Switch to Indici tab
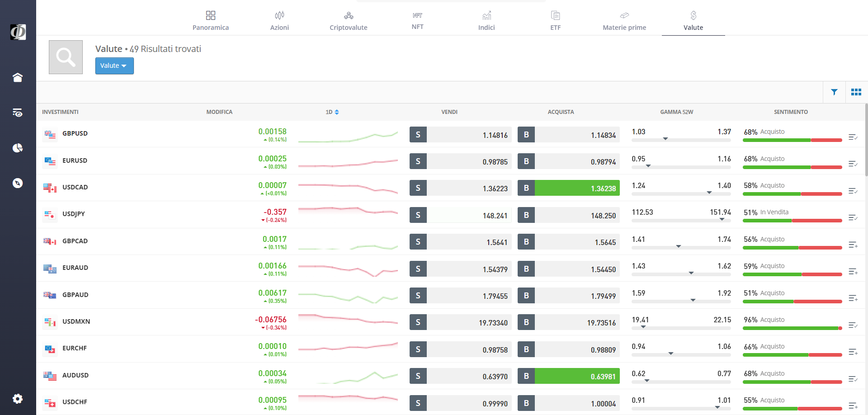868x415 pixels. coord(486,21)
